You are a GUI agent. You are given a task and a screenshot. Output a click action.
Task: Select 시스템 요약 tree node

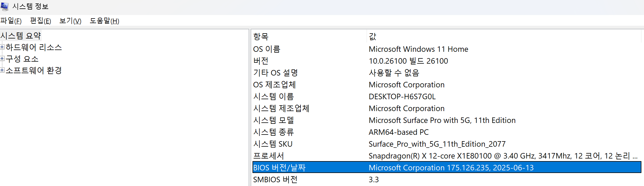click(x=21, y=36)
